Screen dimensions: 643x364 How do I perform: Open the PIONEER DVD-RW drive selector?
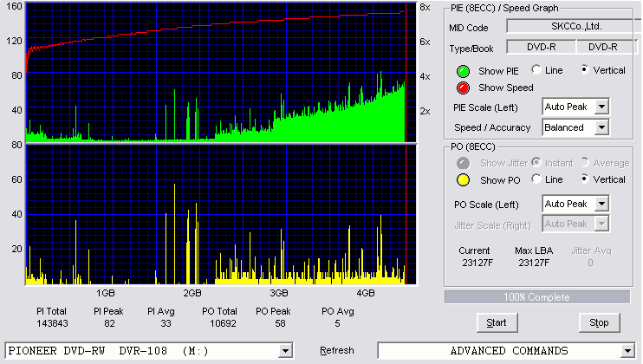click(x=149, y=351)
